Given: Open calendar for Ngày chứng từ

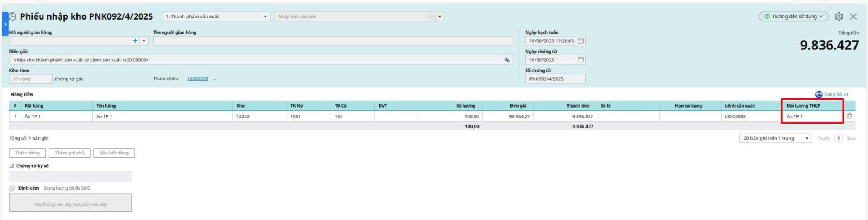Looking at the screenshot, I should click(x=580, y=60).
